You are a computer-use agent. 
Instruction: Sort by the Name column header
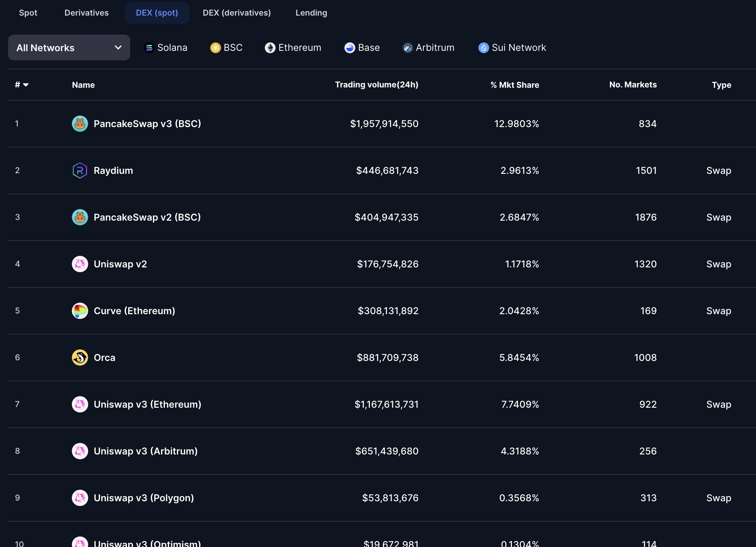point(83,85)
